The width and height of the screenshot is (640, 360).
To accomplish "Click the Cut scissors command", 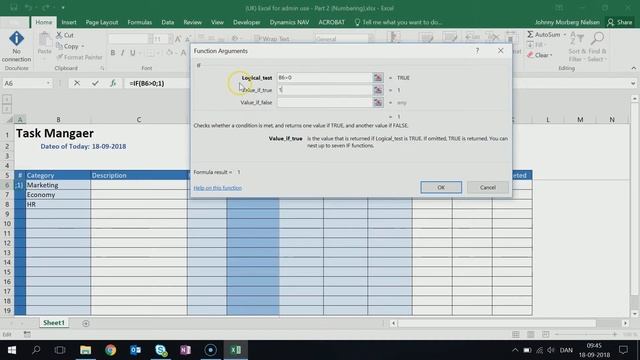I will pos(65,35).
